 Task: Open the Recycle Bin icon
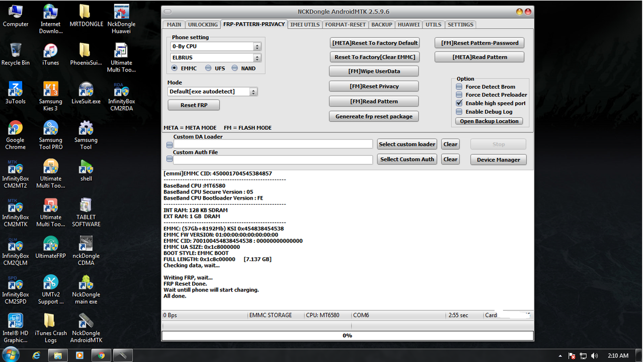(x=16, y=54)
